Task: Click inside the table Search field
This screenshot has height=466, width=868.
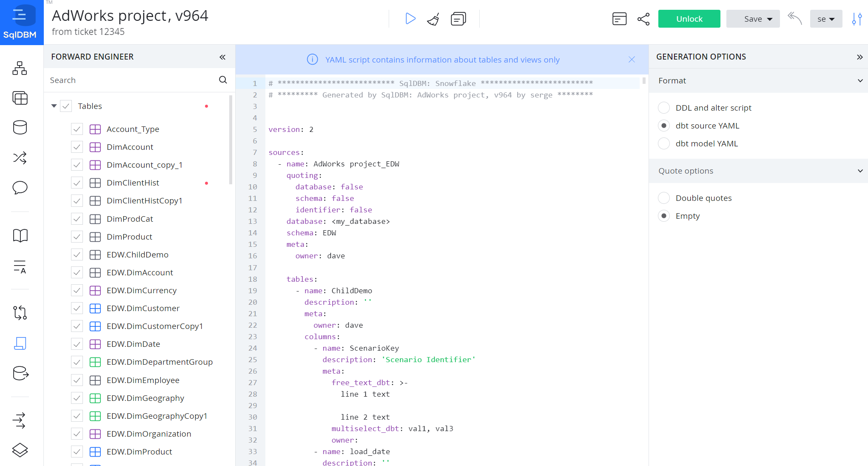Action: point(128,80)
